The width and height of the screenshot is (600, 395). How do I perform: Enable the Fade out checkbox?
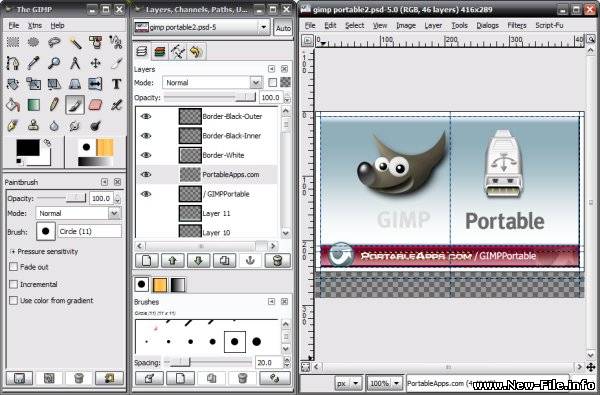(13, 267)
